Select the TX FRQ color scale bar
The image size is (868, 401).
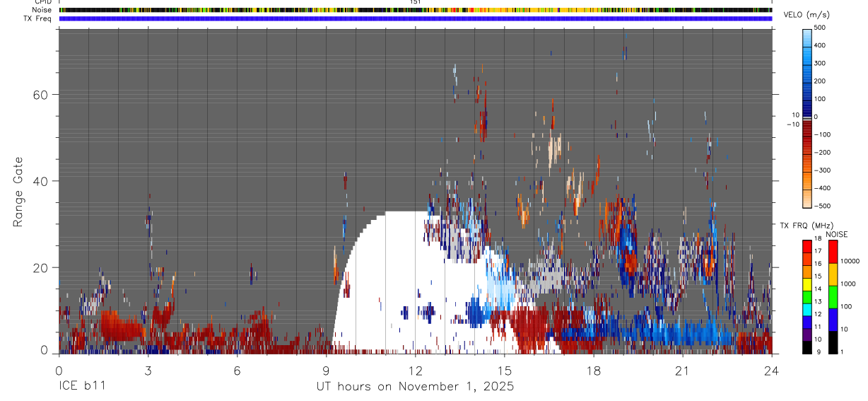pos(807,296)
